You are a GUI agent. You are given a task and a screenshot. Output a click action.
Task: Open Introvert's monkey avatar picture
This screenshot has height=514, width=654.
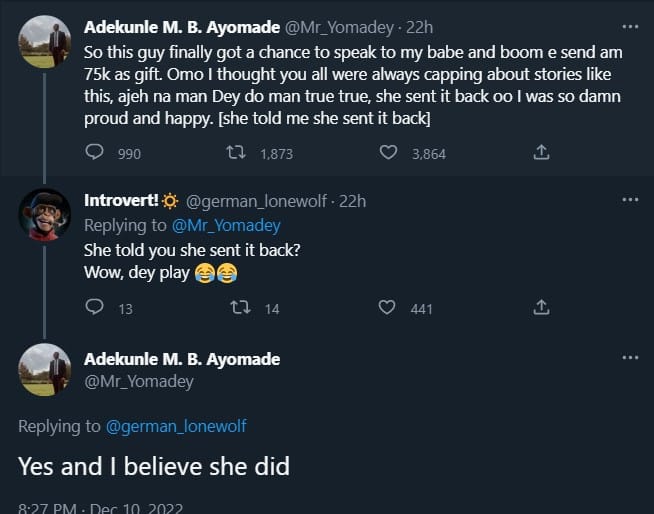45,214
